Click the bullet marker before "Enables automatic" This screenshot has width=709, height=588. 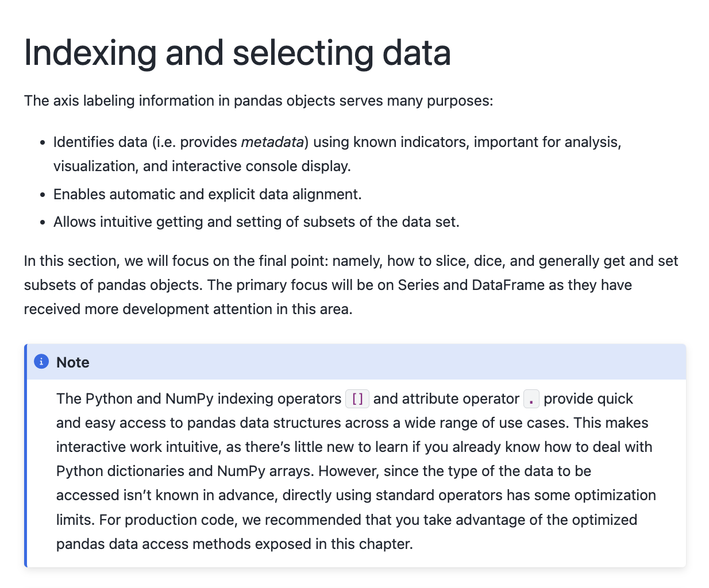[43, 195]
